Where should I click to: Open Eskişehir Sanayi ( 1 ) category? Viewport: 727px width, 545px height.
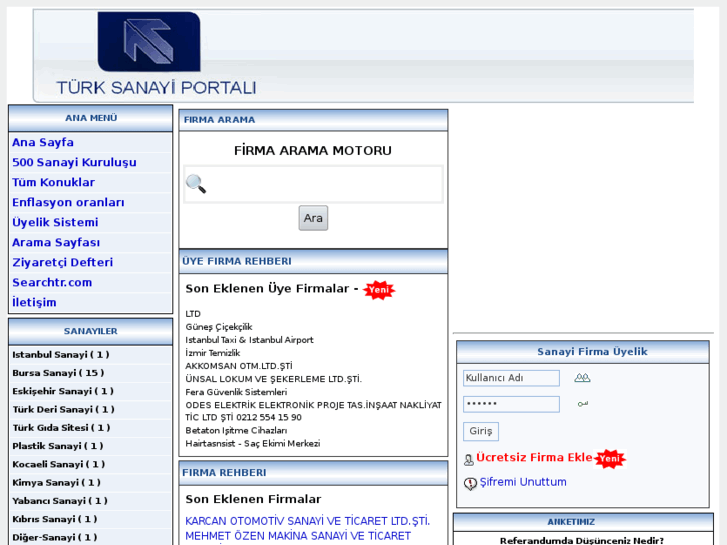(63, 391)
